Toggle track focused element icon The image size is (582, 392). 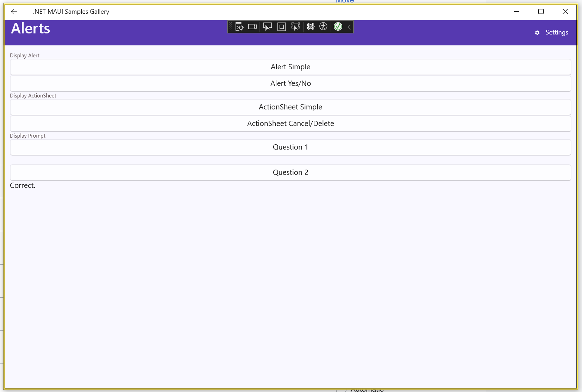(296, 27)
